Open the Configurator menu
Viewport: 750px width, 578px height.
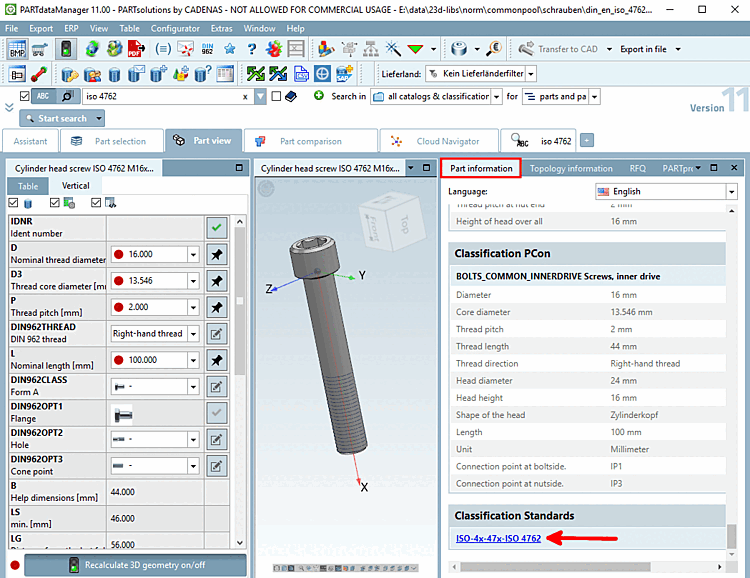175,28
